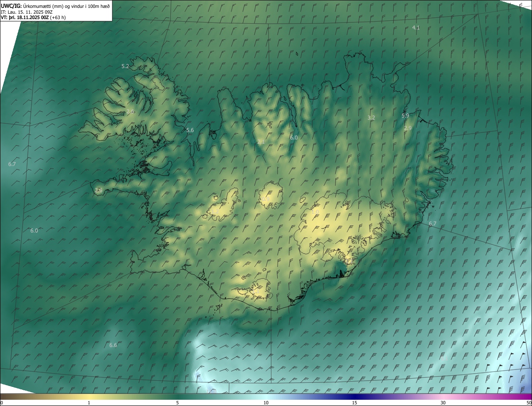532x406 pixels.
Task: Click the 2.1 value label in north Iceland
Action: pos(261,142)
